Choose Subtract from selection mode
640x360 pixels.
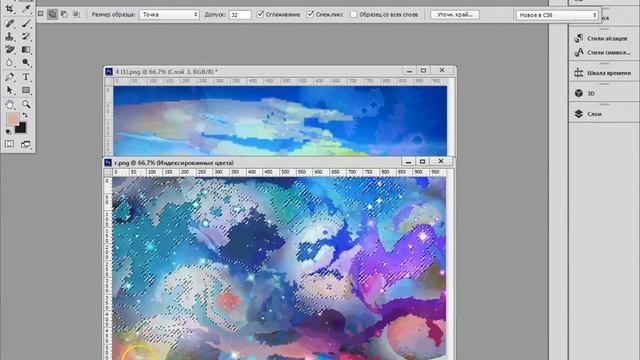64,14
